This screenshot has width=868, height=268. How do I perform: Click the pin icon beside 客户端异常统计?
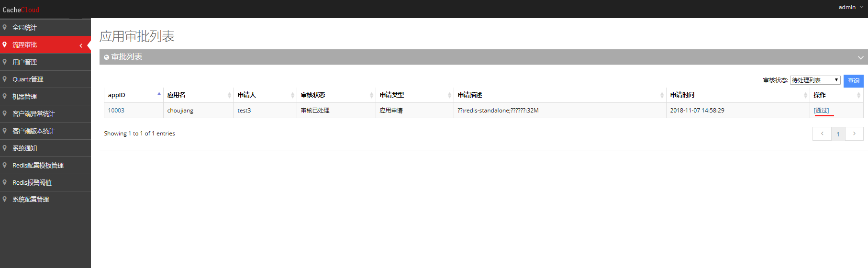click(5, 113)
